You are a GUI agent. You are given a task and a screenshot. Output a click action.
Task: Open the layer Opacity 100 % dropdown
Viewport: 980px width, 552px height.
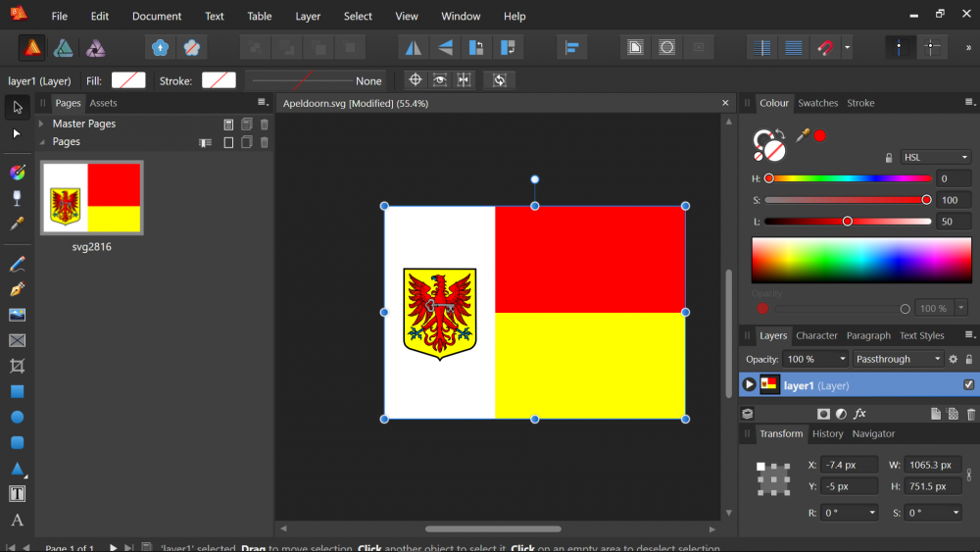[842, 359]
